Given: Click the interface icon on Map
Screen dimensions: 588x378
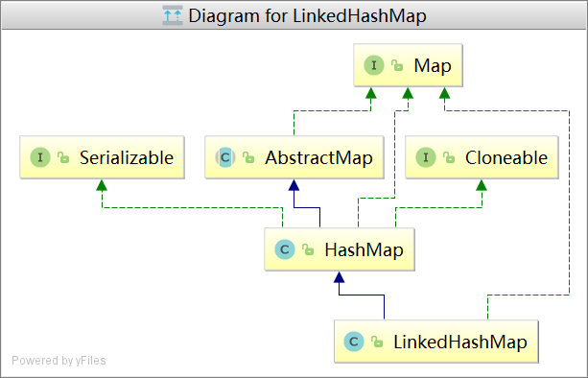Looking at the screenshot, I should click(374, 65).
